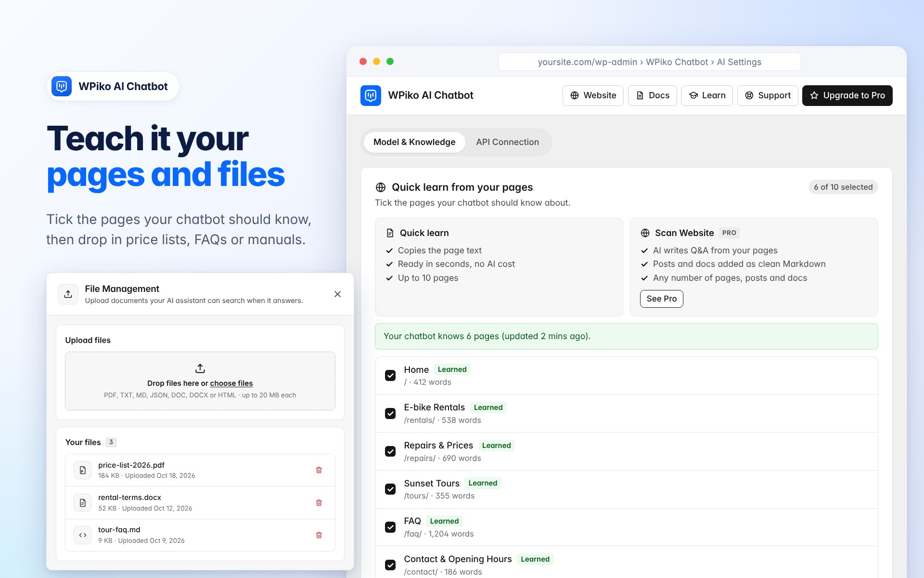This screenshot has height=578, width=924.
Task: Click the rental-terms.docx file name
Action: [x=130, y=498]
